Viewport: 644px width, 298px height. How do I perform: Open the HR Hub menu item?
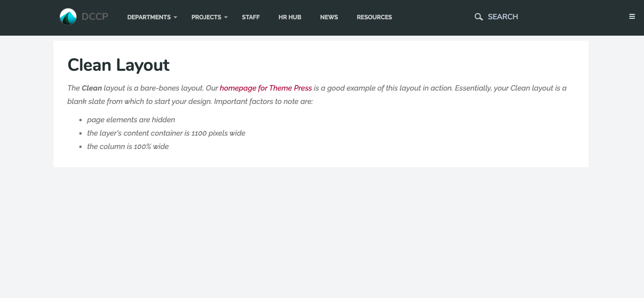[x=290, y=17]
